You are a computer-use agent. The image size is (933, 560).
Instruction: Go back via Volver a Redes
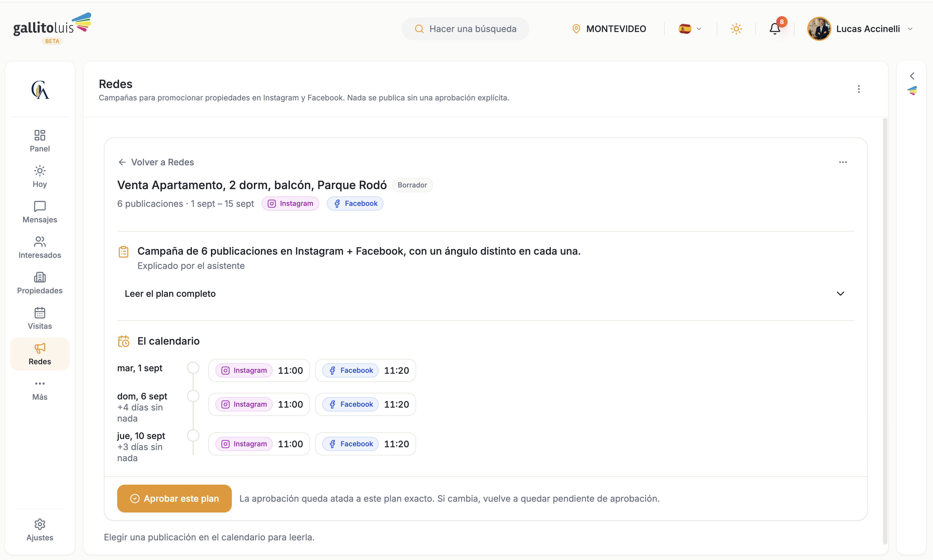pos(156,162)
